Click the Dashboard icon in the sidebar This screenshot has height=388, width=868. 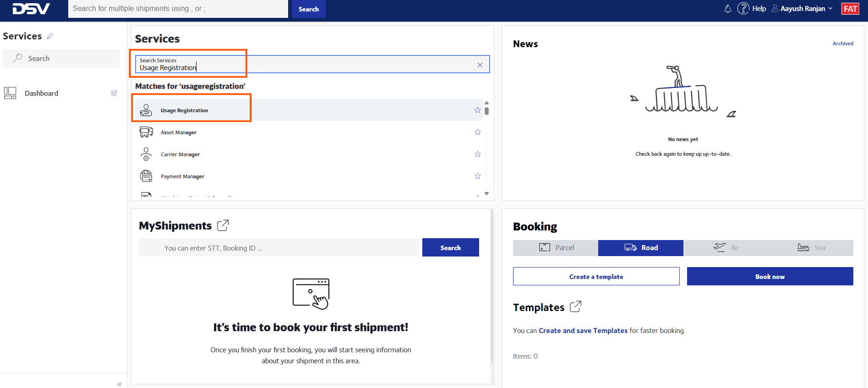coord(10,93)
